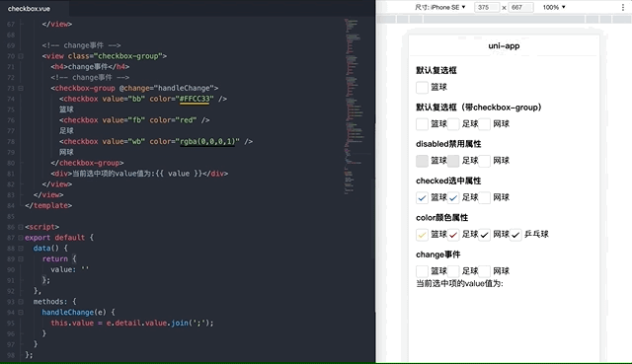Screen dimensions: 632x364
Task: Uncheck 足球 in the checked选中属性 section
Action: (x=453, y=197)
